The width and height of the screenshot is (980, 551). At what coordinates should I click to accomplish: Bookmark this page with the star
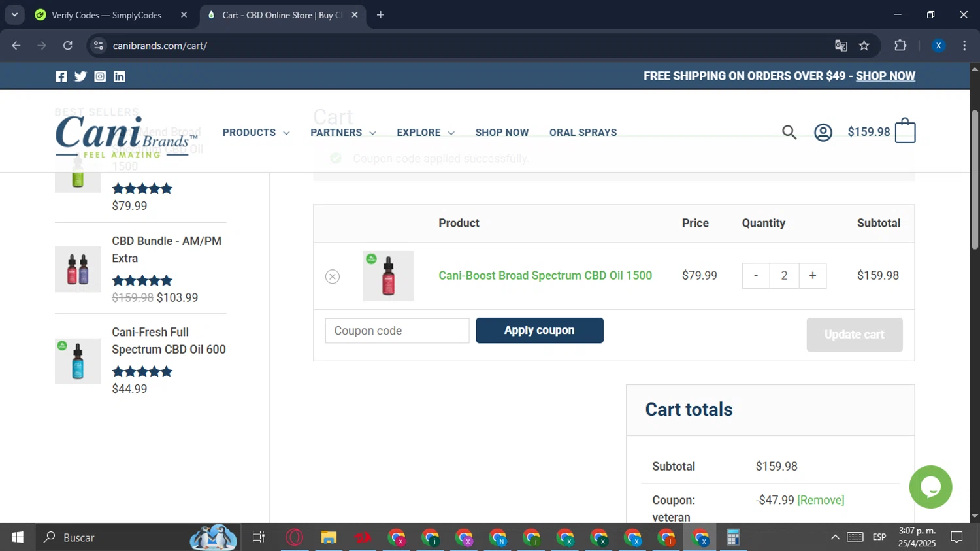864,45
